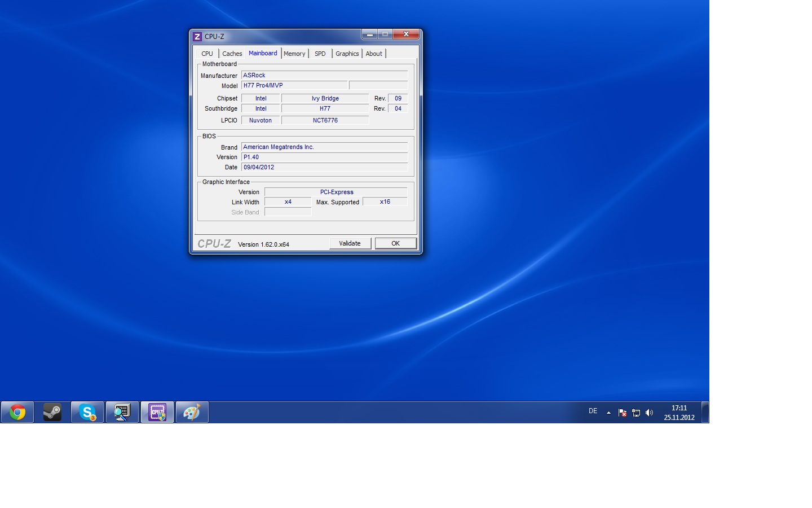Click the BIOS date 09/04/2012
The image size is (812, 508).
point(324,167)
